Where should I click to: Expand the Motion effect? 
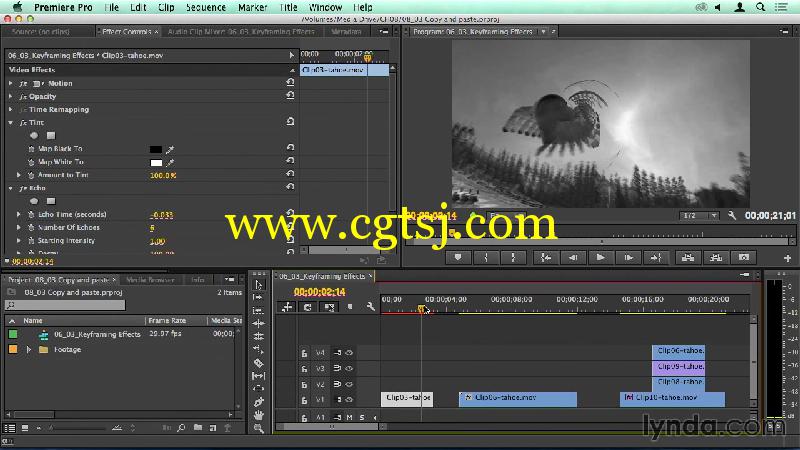(x=11, y=83)
